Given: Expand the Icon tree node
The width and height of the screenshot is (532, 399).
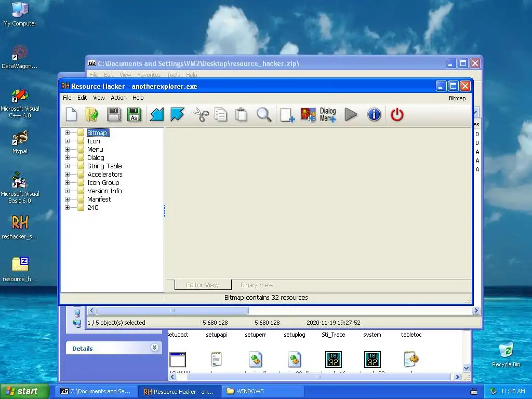Looking at the screenshot, I should tap(67, 141).
